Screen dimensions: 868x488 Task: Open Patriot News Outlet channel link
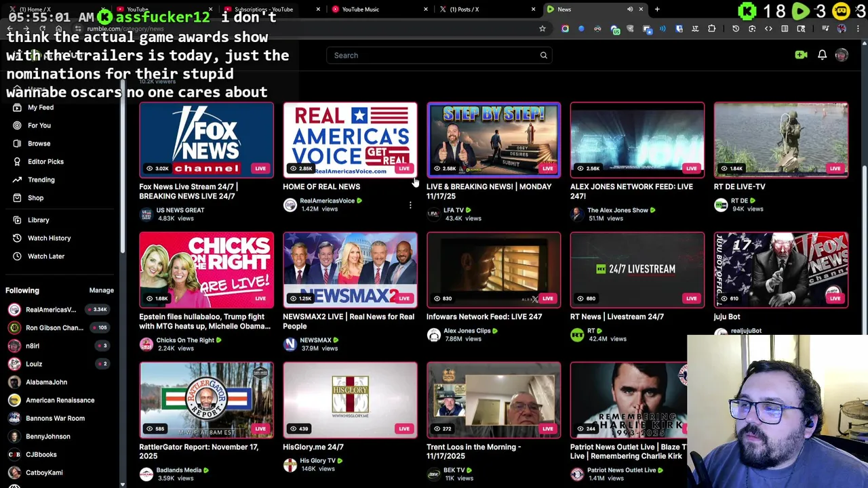coord(621,470)
